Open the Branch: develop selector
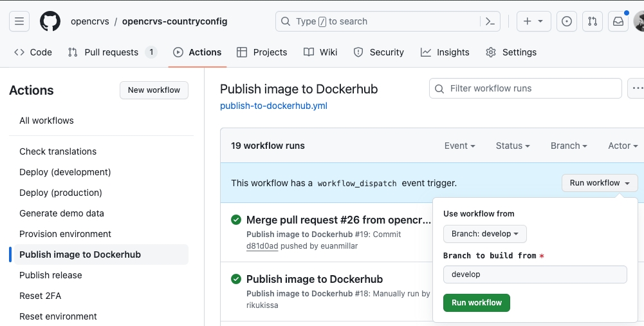This screenshot has width=644, height=326. [x=484, y=234]
